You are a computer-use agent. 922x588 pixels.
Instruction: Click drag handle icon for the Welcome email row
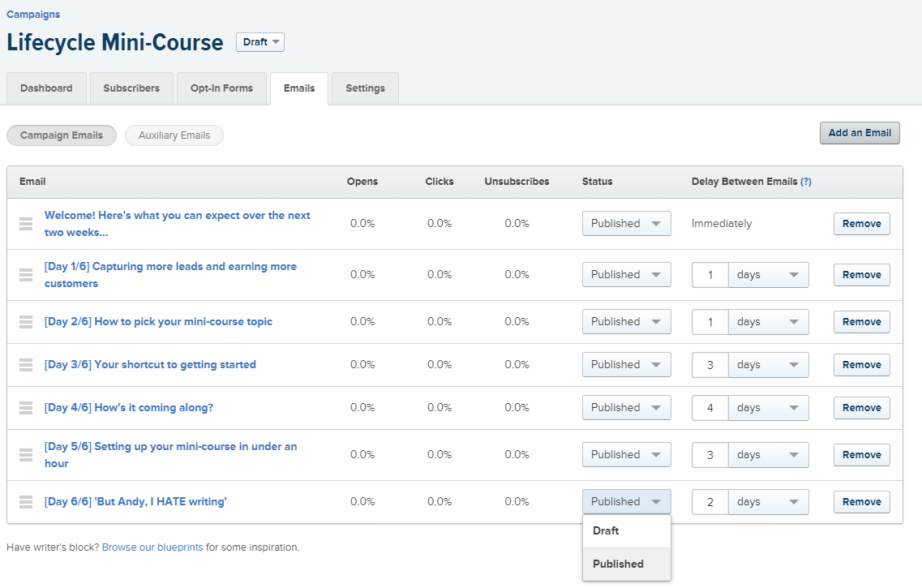(x=26, y=224)
